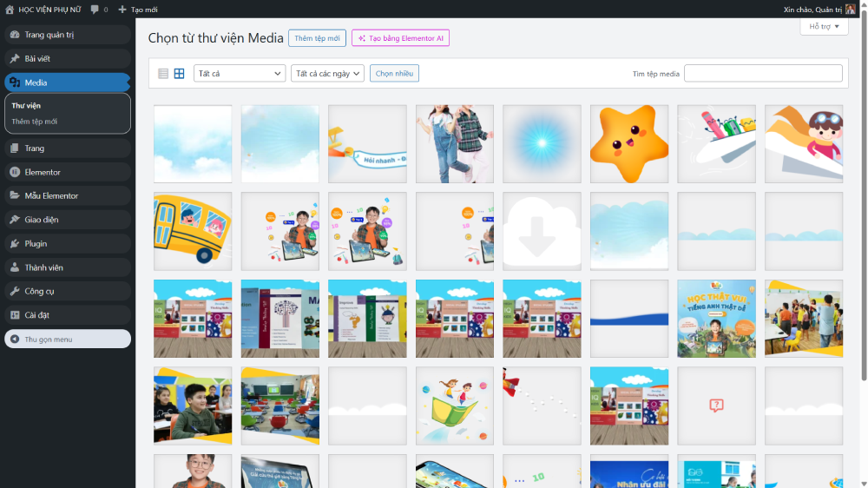
Task: Open Bài viết menu
Action: point(68,58)
